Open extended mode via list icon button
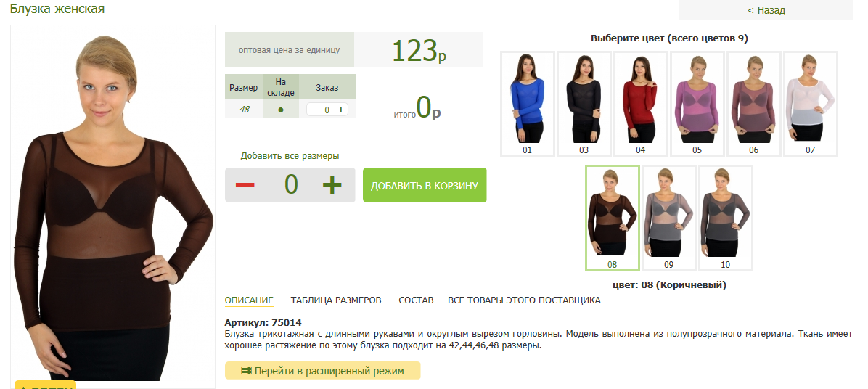The height and width of the screenshot is (389, 868). click(323, 371)
